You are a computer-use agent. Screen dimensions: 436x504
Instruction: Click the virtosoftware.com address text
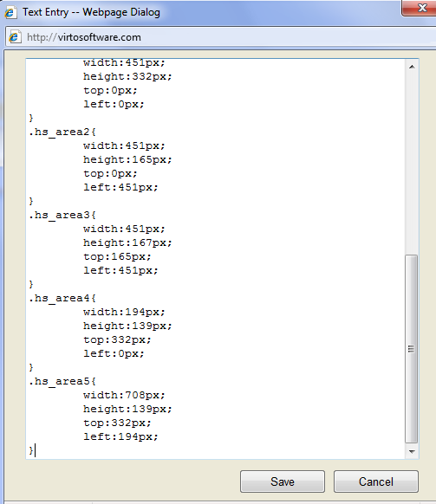pos(84,37)
